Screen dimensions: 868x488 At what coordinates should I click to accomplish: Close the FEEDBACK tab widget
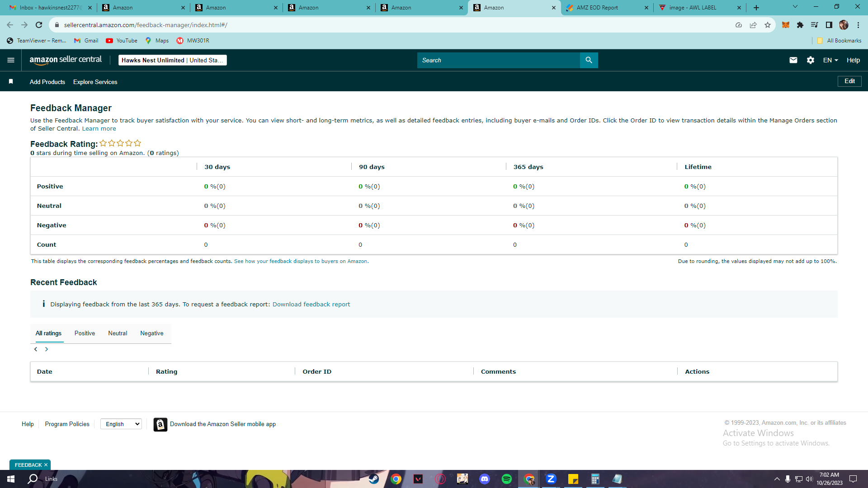tap(46, 465)
